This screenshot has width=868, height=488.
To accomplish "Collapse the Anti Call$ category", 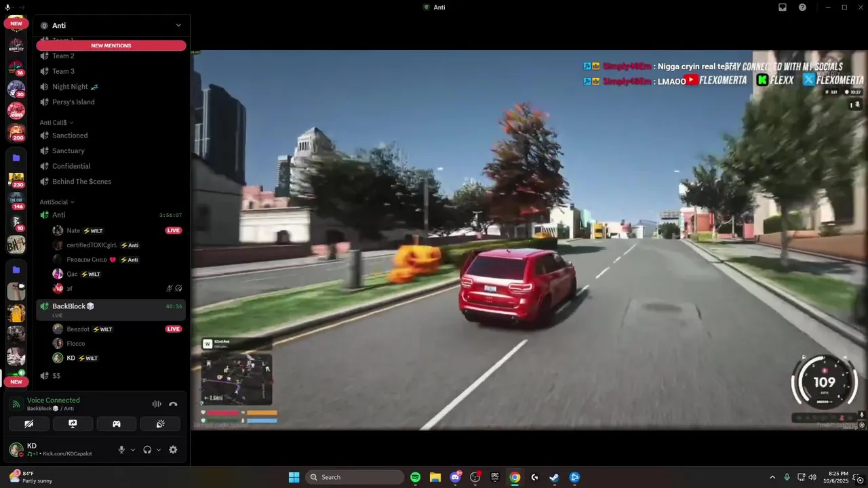I will click(56, 123).
